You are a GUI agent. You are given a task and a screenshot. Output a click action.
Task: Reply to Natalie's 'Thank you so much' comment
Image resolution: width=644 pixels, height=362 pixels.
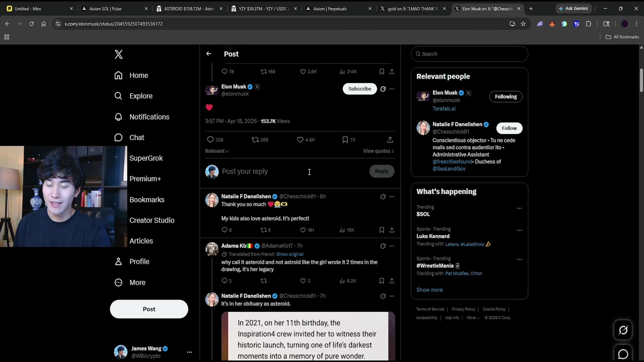tap(224, 230)
